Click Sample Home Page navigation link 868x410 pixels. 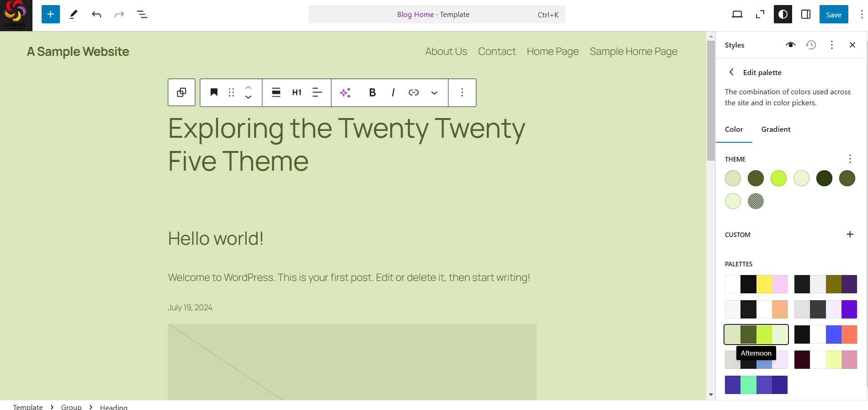[634, 52]
